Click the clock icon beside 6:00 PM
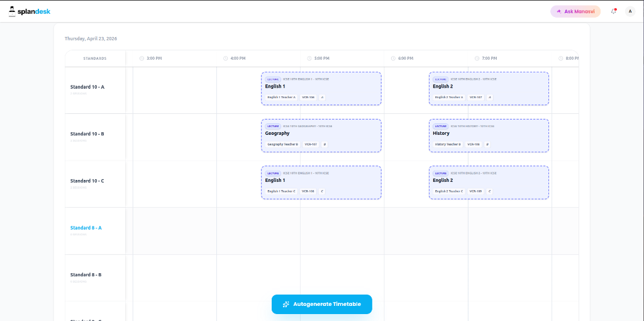 [393, 59]
